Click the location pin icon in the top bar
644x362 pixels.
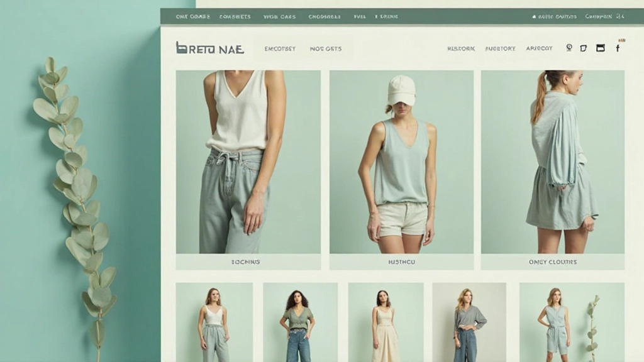pos(534,16)
